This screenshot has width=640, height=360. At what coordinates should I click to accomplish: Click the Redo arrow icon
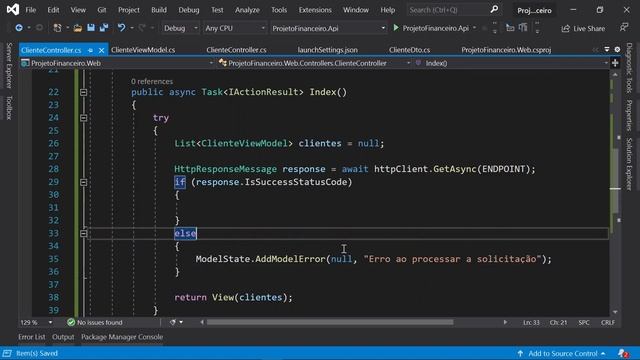tap(142, 28)
